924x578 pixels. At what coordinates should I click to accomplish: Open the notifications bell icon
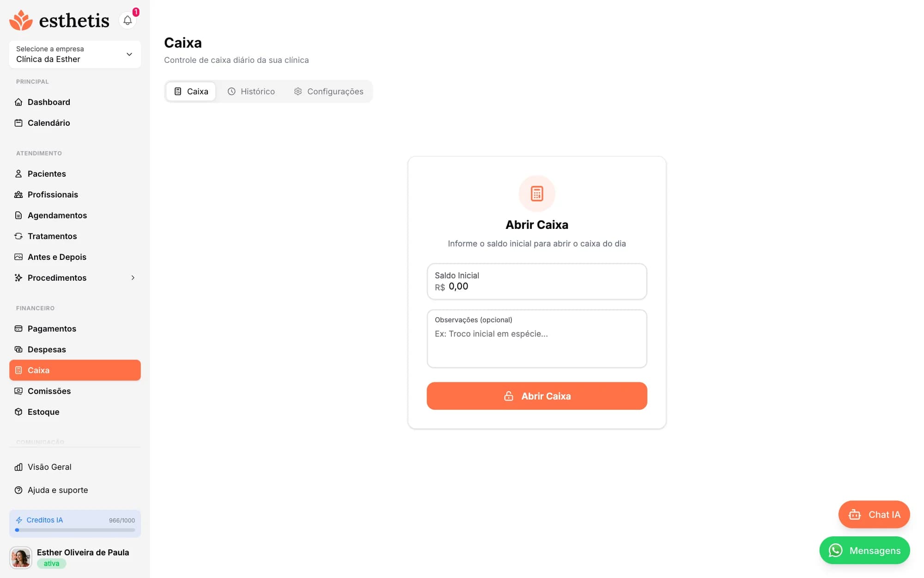pos(128,20)
